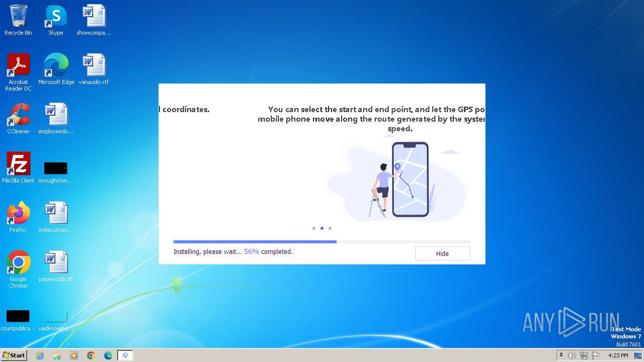Select the first carousel page dot
This screenshot has height=362, width=644.
(314, 228)
